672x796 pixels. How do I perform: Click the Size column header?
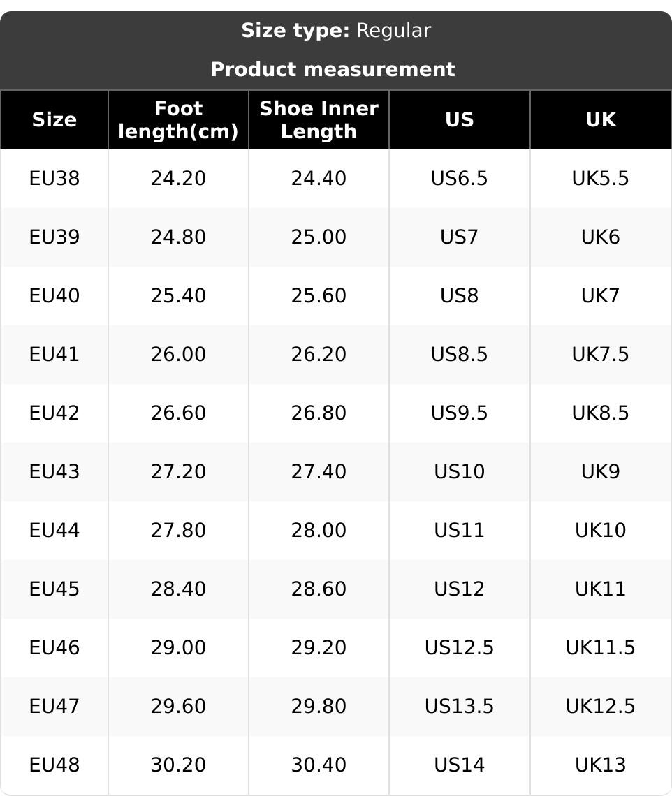(x=54, y=120)
